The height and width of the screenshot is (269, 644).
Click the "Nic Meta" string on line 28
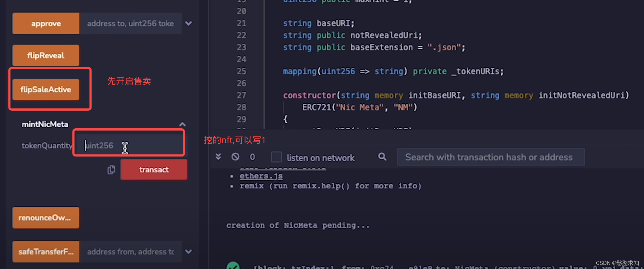pyautogui.click(x=360, y=107)
